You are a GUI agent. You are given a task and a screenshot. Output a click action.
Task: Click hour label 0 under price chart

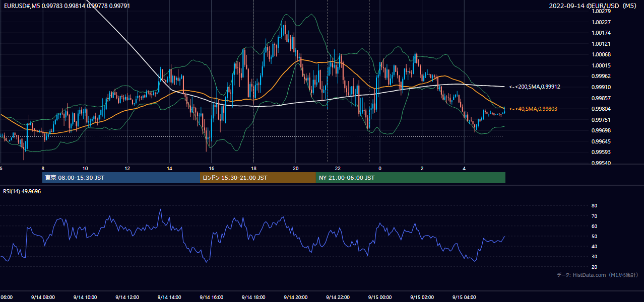point(380,168)
